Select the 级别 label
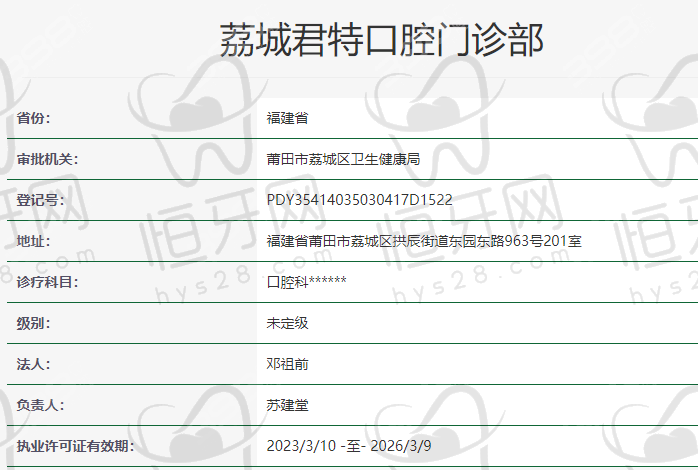698x470 pixels. [x=33, y=323]
